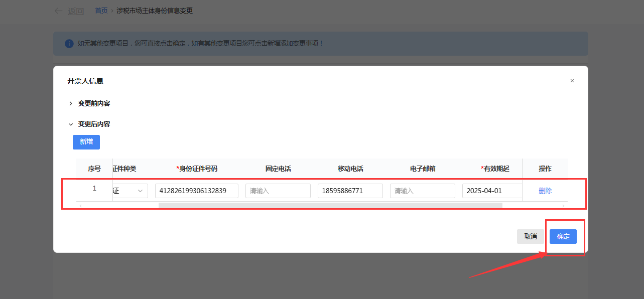Click the 取消 button
Screen dimensions: 644x299
click(x=531, y=236)
